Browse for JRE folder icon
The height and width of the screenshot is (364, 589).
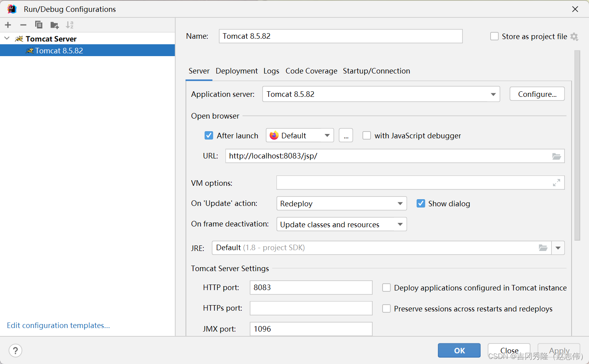(x=543, y=248)
